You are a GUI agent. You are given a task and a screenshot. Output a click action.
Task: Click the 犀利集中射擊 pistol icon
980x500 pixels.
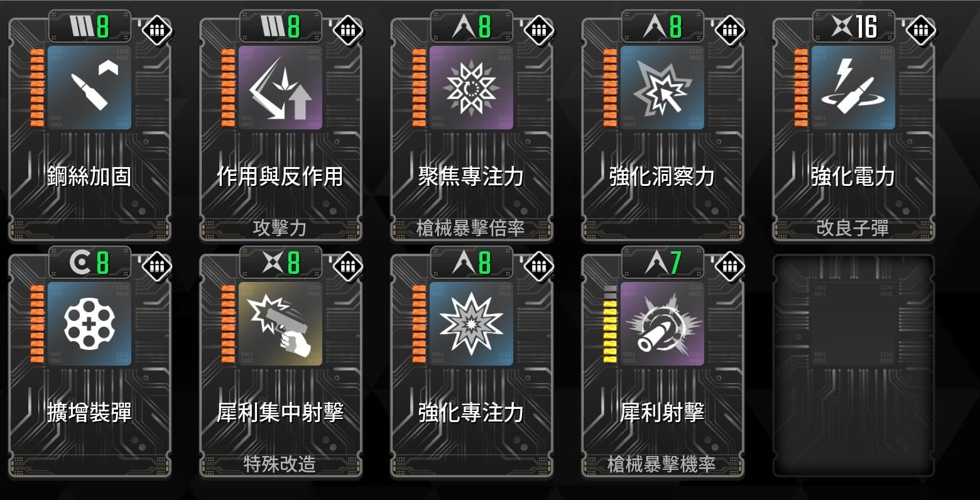(281, 323)
